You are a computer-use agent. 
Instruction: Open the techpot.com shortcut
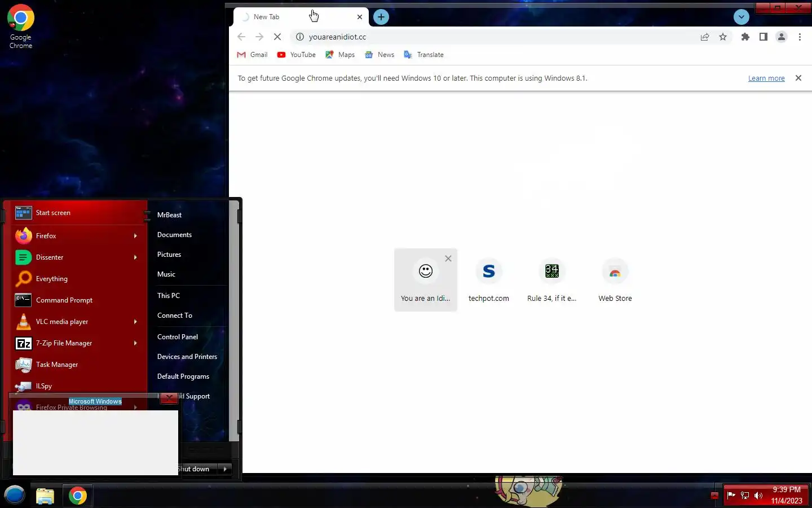(489, 279)
